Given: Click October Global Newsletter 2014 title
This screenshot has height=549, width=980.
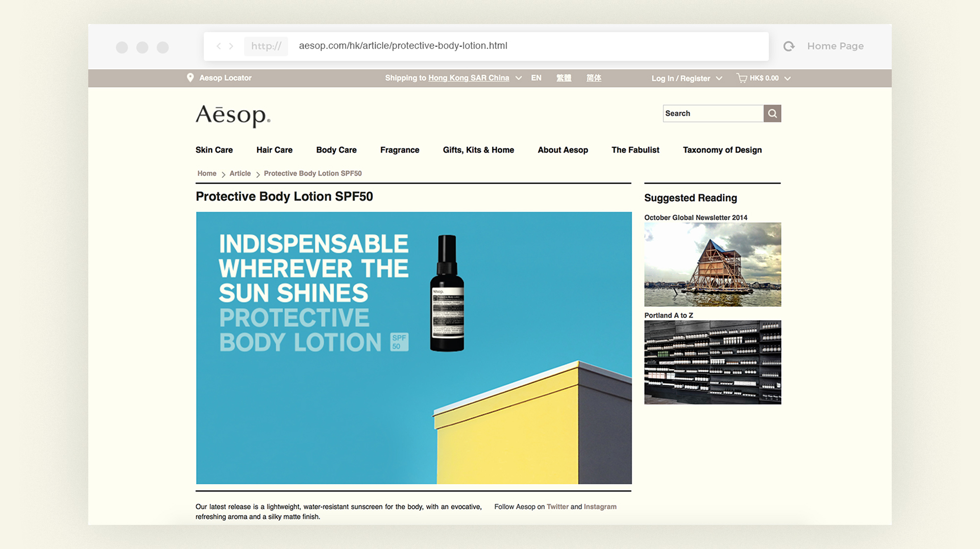Looking at the screenshot, I should (696, 218).
